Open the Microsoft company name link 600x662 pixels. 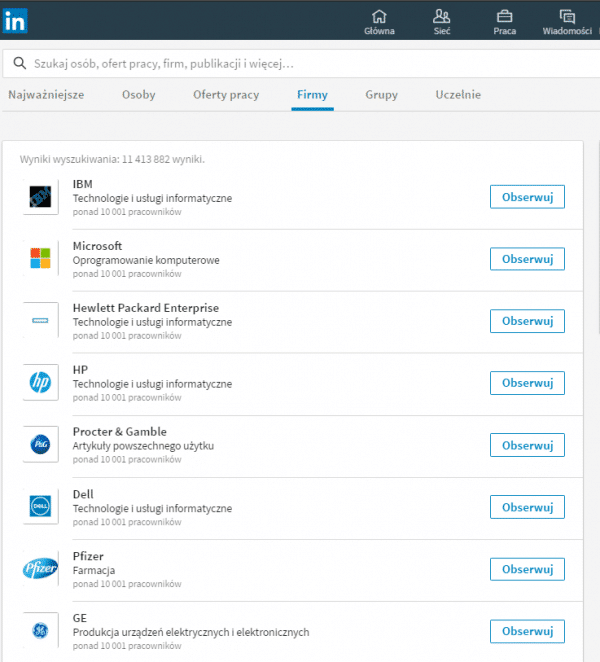click(97, 246)
